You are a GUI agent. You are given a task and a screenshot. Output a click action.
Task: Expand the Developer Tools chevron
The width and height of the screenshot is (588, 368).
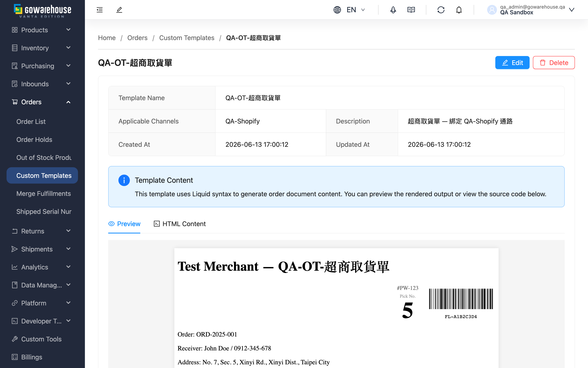click(69, 321)
